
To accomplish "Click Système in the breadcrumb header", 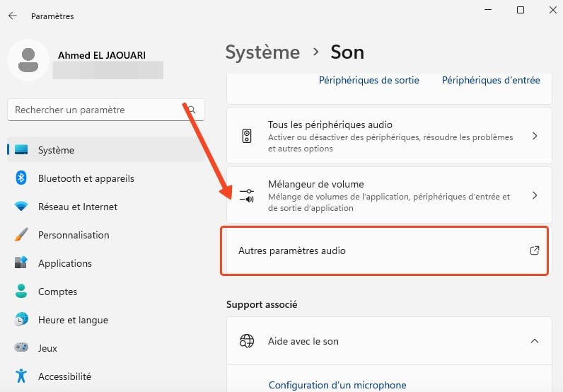I will coord(262,52).
